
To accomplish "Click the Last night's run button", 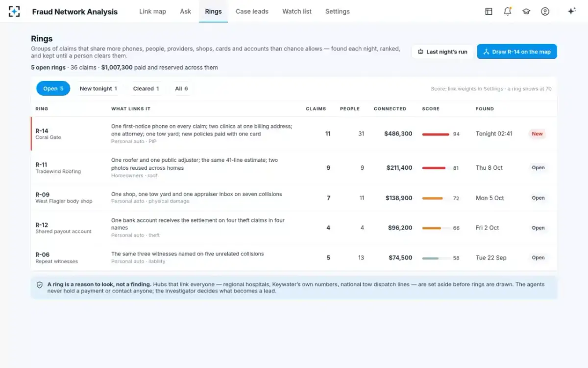I will point(442,52).
